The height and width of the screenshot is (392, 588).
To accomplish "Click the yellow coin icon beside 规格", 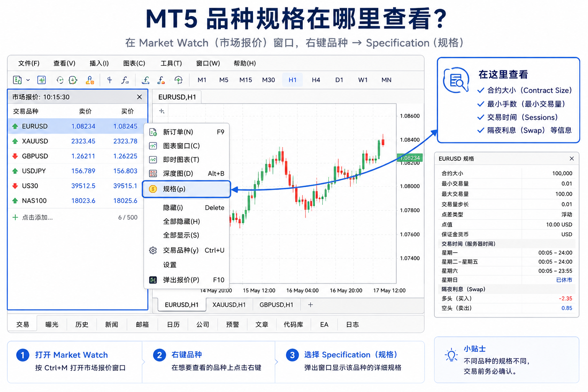I will click(153, 189).
